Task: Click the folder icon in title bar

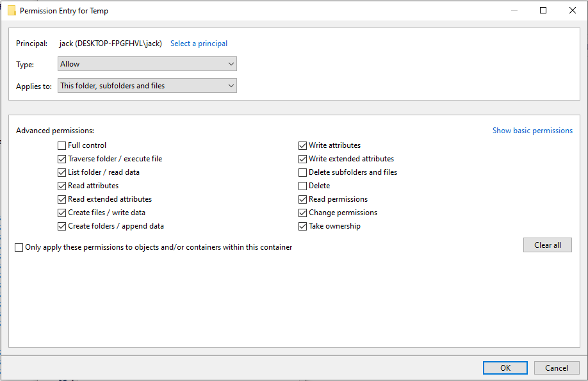Action: coord(12,11)
